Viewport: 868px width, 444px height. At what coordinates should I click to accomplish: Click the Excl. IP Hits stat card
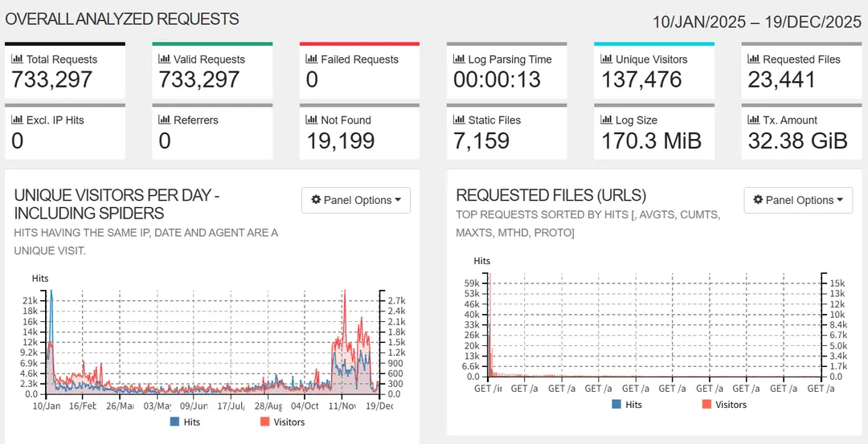point(64,132)
